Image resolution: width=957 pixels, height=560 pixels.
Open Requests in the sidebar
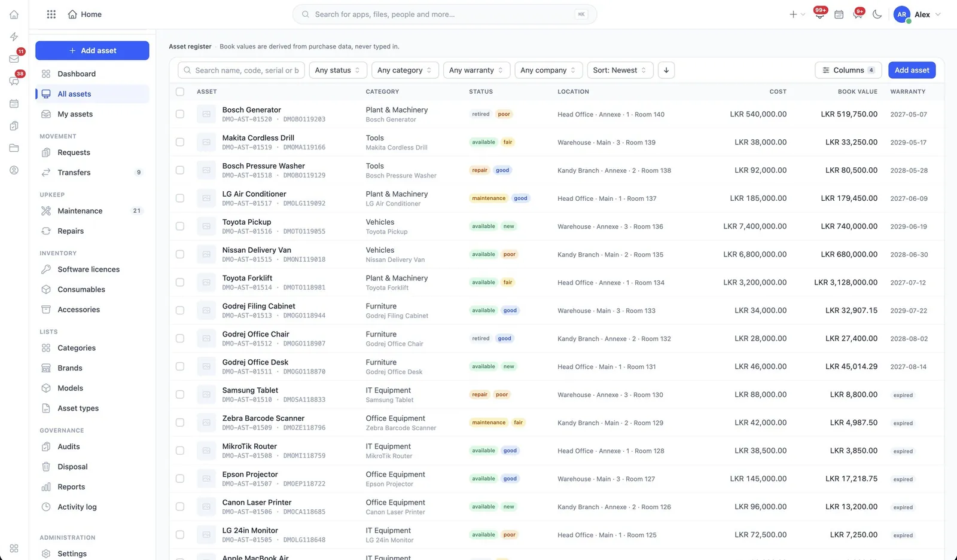pyautogui.click(x=92, y=152)
